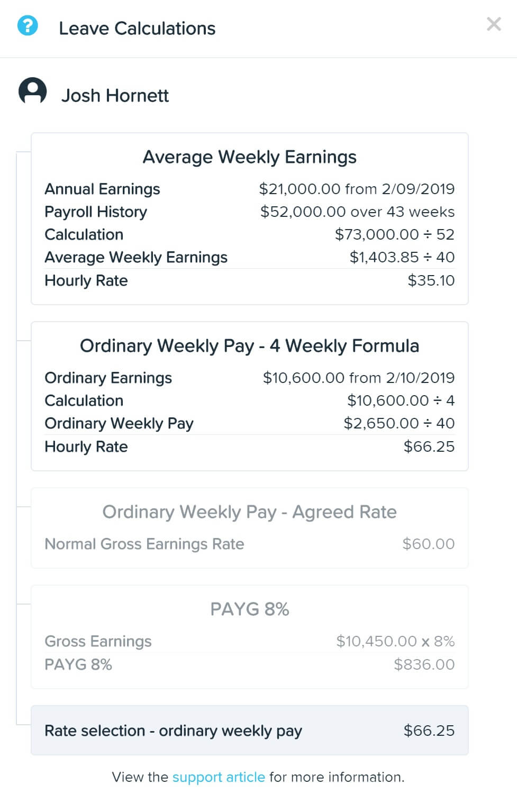Screen dimensions: 517x812
Task: Click the Rate selection ordinary weekly pay row
Action: [249, 731]
